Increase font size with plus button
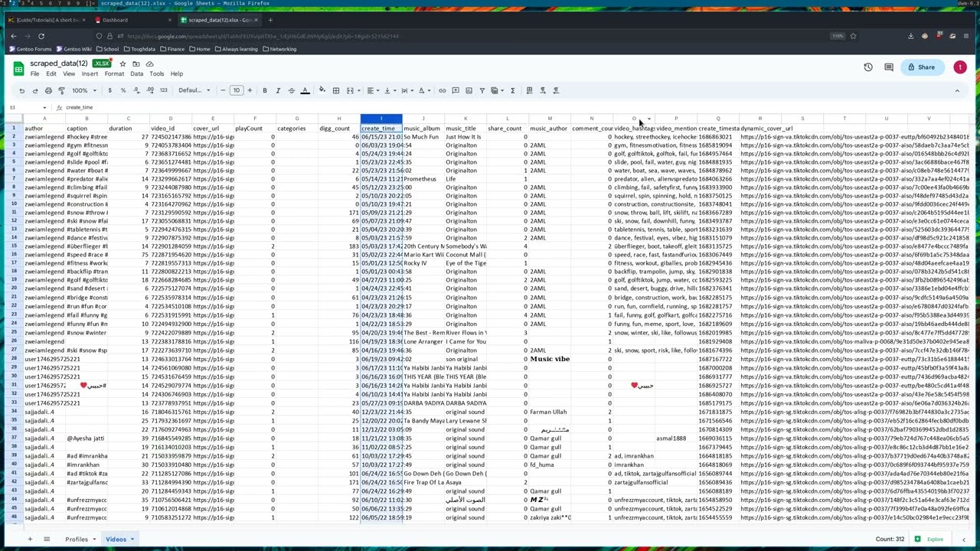Image resolution: width=980 pixels, height=551 pixels. click(250, 90)
